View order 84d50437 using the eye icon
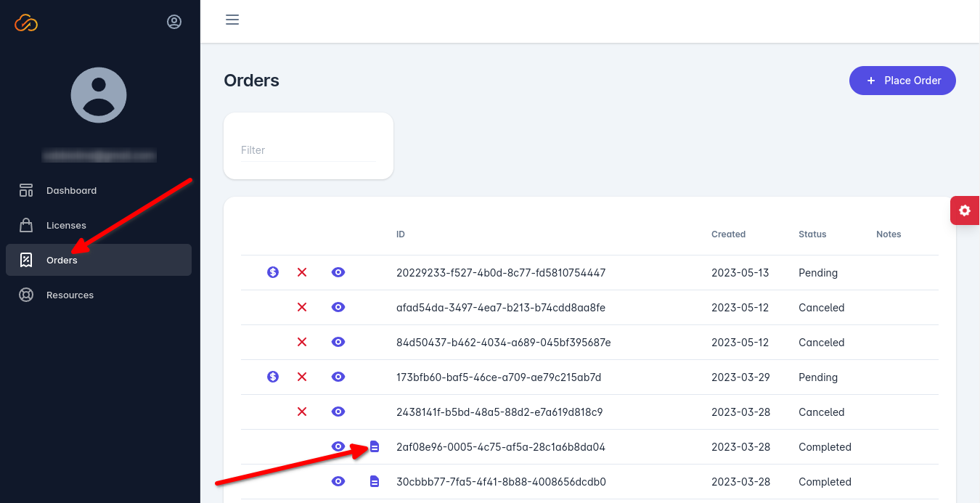 tap(338, 342)
